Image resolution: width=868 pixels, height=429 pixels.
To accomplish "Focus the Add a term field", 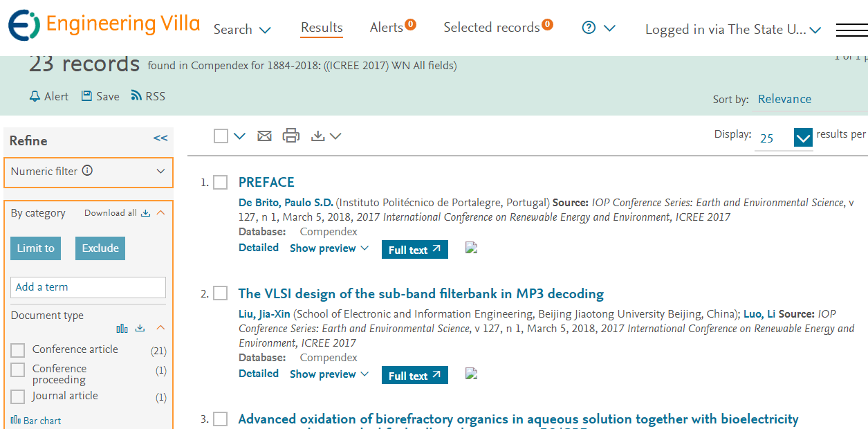I will click(88, 287).
